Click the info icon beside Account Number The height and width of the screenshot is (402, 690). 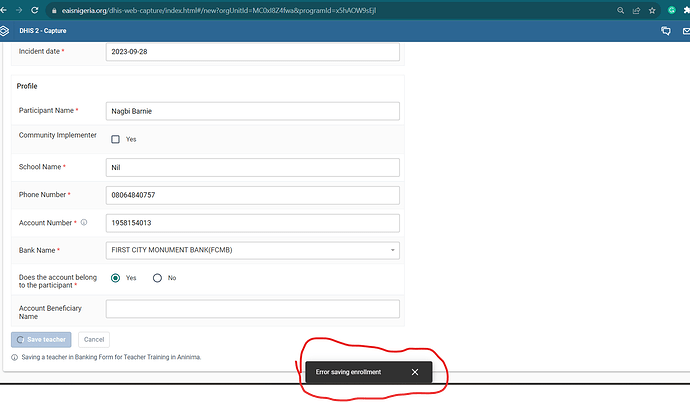tap(84, 222)
